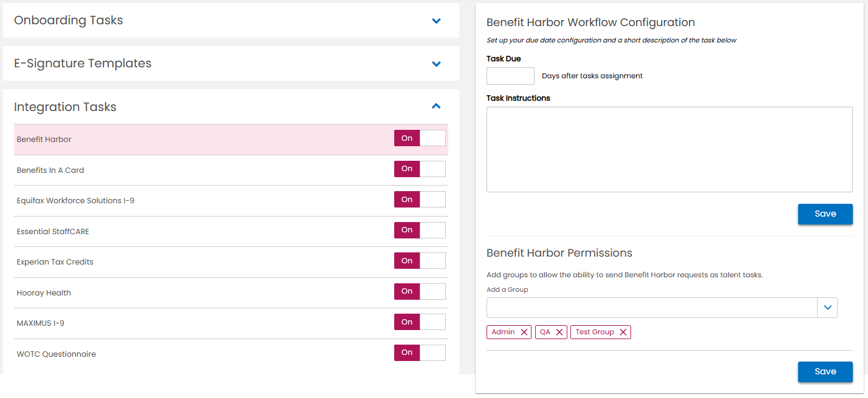Turn off the Essential StaffCARE toggle
The image size is (868, 398).
(420, 230)
